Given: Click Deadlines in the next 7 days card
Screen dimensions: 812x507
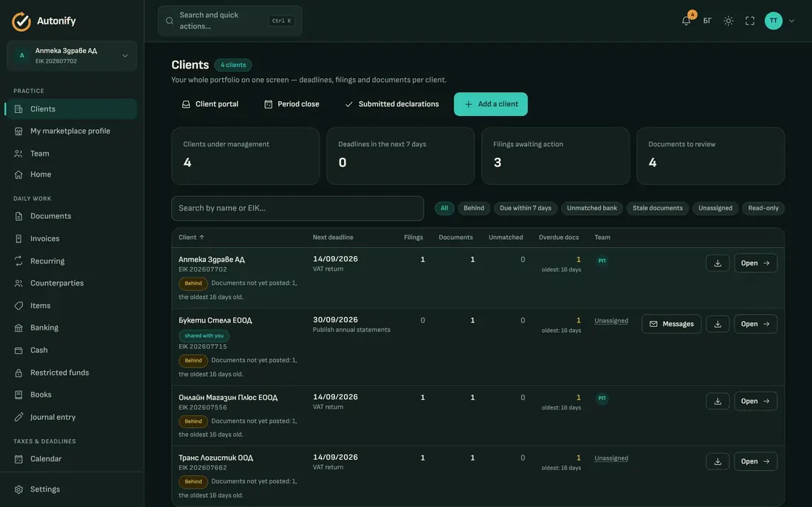Looking at the screenshot, I should tap(400, 156).
